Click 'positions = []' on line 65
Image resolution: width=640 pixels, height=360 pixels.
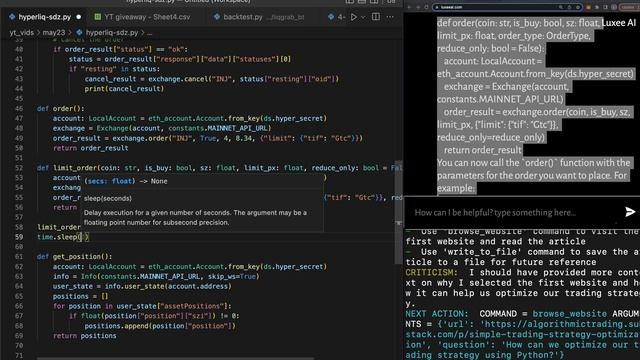(80, 296)
